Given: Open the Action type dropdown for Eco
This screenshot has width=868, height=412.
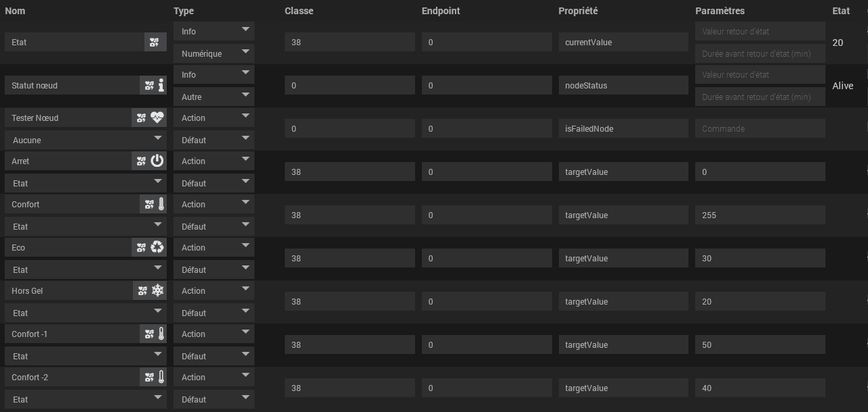Looking at the screenshot, I should 214,248.
